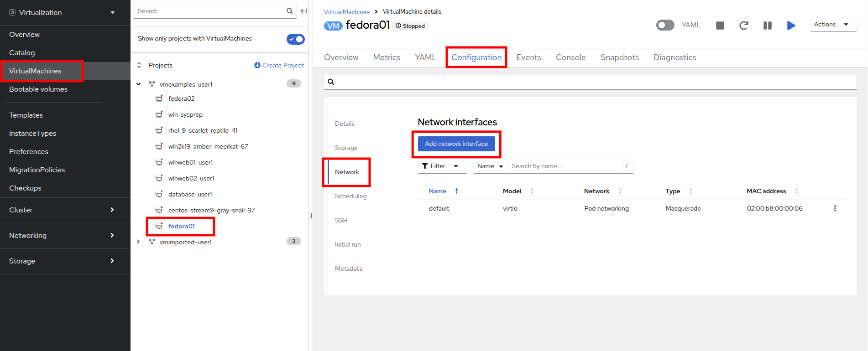Expand the vmimported-user1 project

[138, 242]
